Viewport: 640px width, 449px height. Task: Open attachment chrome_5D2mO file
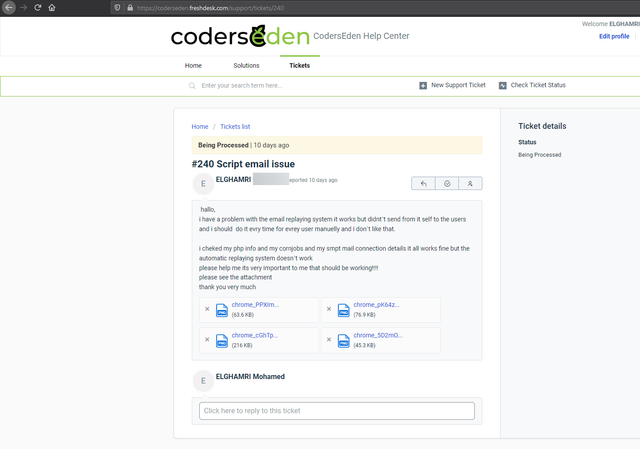click(x=378, y=335)
